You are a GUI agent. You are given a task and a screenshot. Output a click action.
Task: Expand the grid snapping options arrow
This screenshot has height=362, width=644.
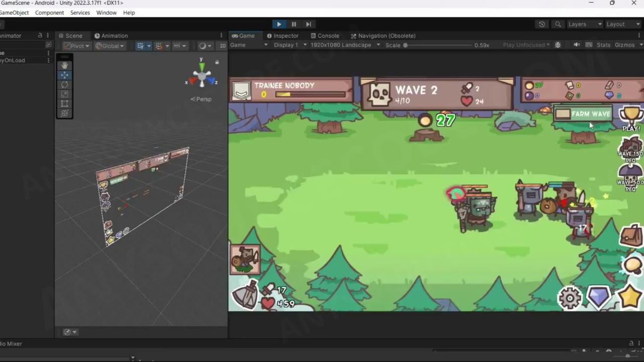[x=167, y=46]
